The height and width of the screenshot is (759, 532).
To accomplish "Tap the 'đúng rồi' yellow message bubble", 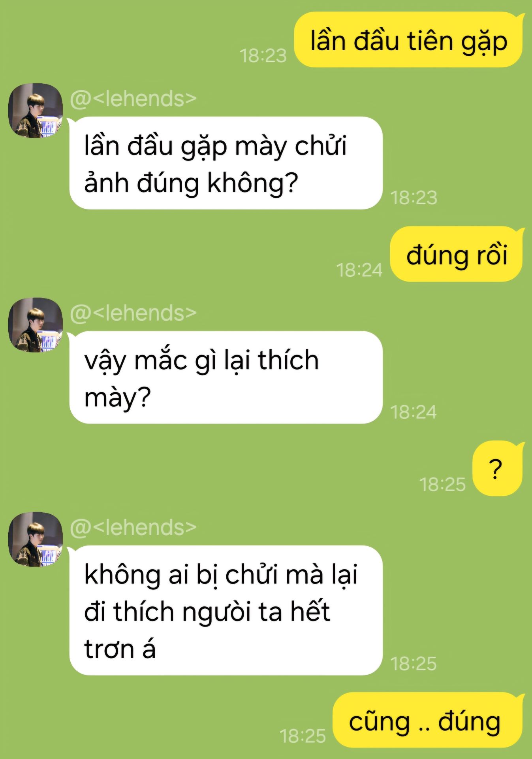I will pos(457,254).
